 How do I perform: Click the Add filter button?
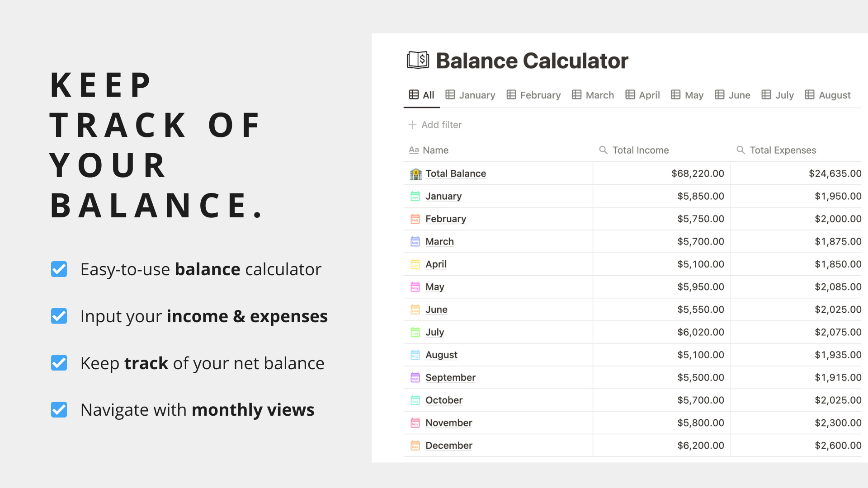tap(435, 125)
